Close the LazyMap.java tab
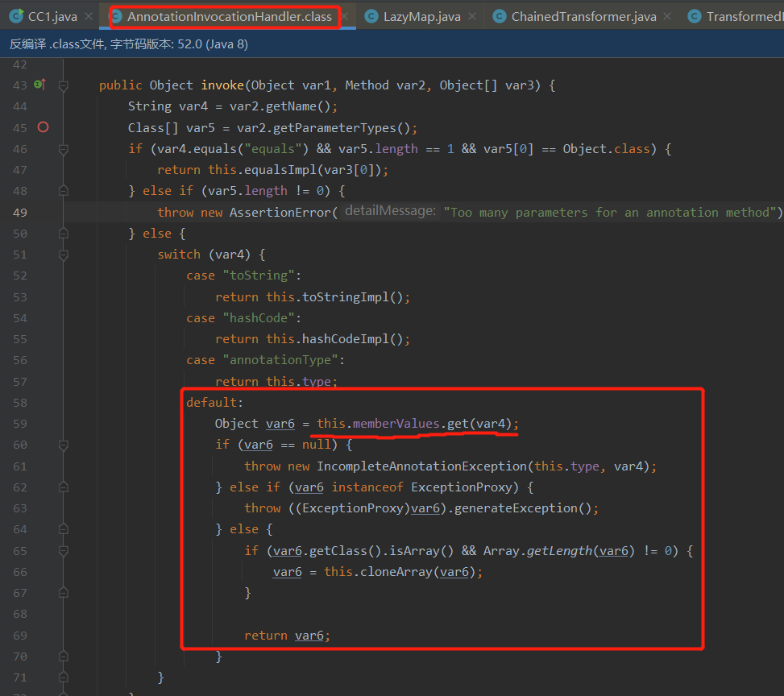784x696 pixels. click(x=472, y=16)
